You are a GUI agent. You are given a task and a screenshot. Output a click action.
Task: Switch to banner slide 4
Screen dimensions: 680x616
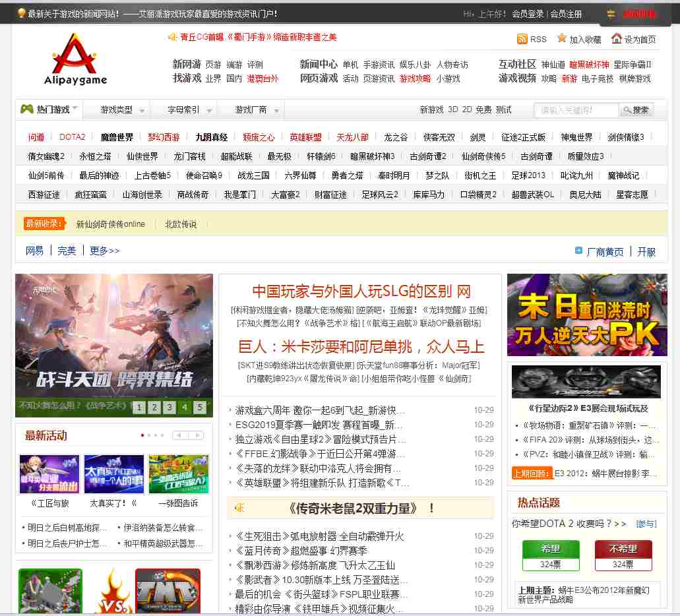(x=185, y=408)
